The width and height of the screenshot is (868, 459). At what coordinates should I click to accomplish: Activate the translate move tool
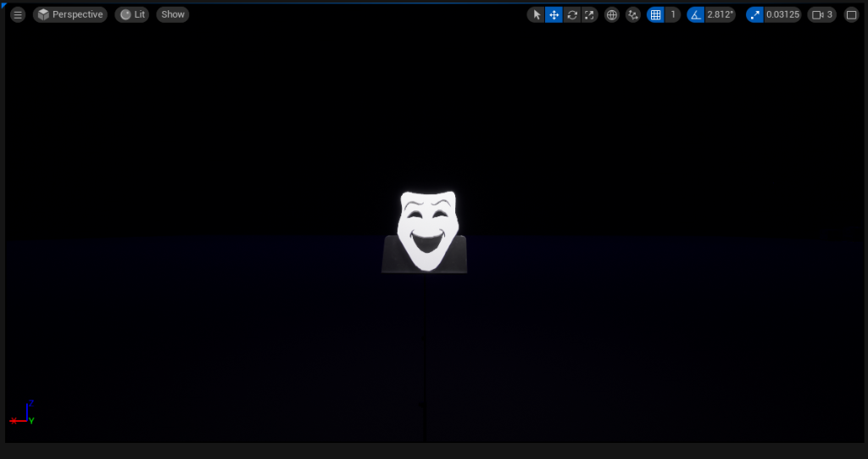pos(554,14)
